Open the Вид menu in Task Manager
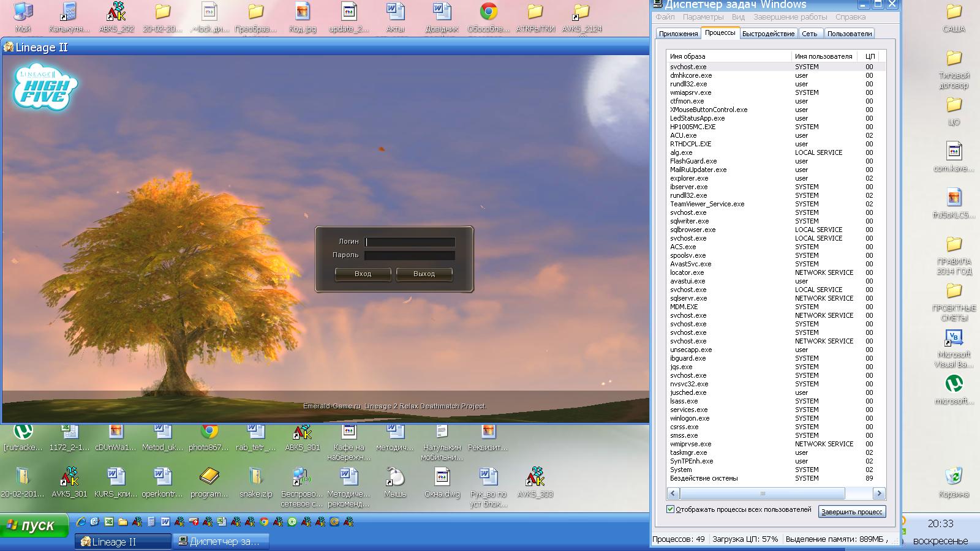The image size is (980, 551). pyautogui.click(x=738, y=17)
